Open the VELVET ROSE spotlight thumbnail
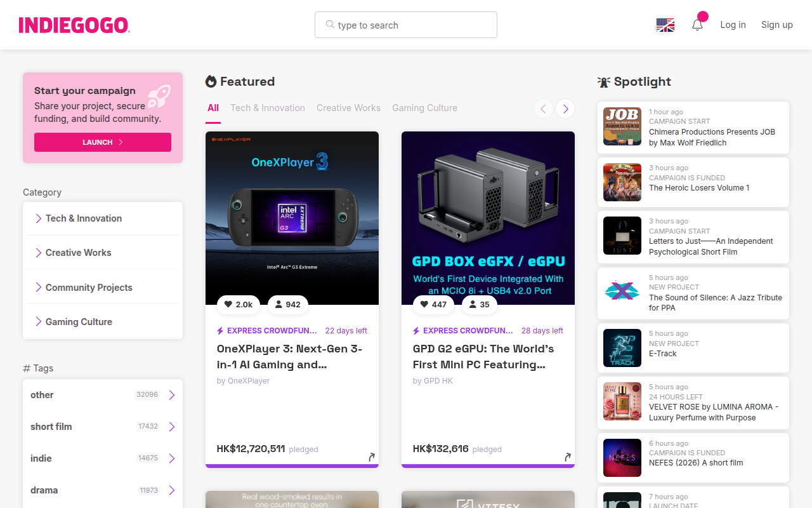 (622, 401)
